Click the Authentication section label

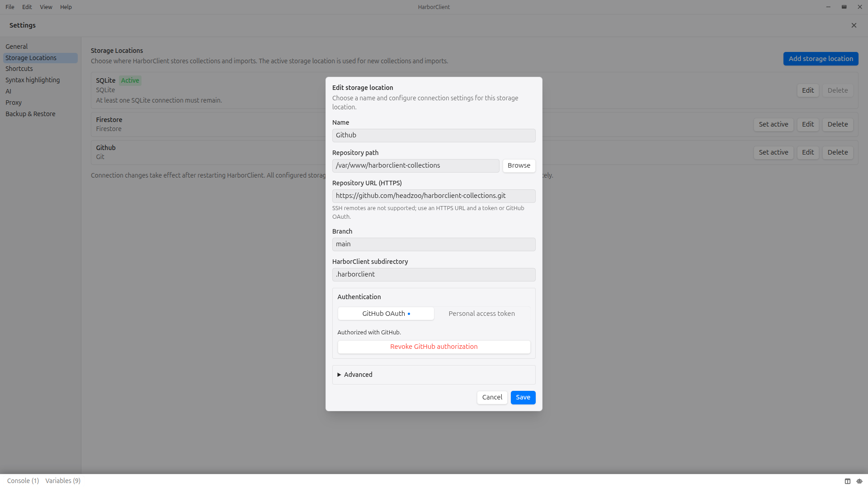click(x=359, y=297)
